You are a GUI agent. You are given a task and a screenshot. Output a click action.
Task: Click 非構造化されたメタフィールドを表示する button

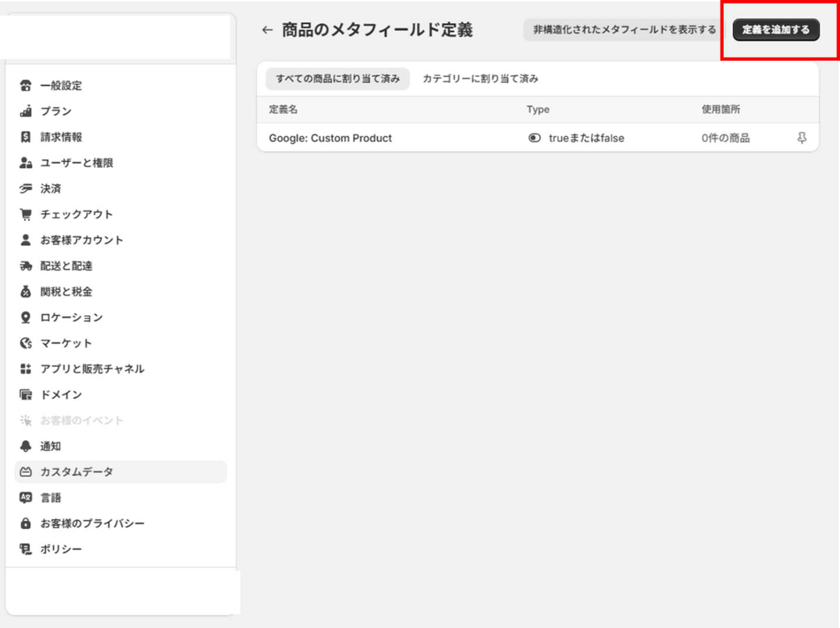624,30
